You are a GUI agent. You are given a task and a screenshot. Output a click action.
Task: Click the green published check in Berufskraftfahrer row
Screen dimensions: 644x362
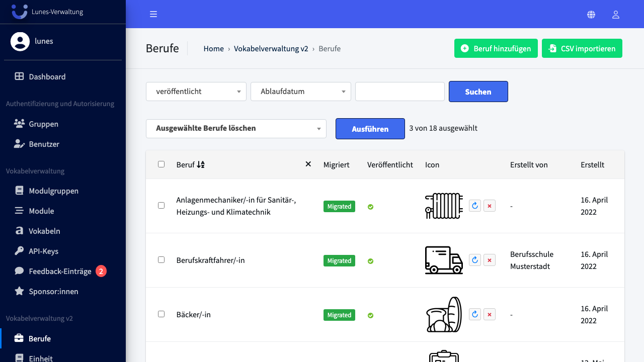(x=370, y=261)
